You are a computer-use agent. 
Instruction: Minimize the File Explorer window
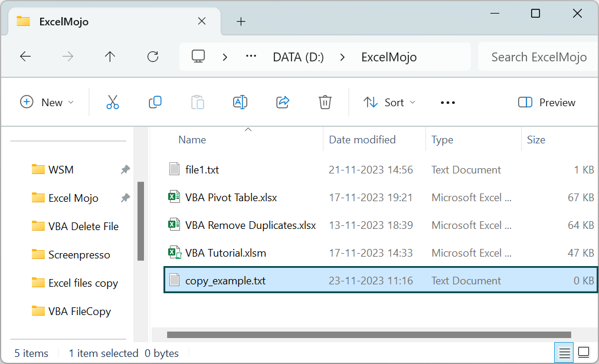click(x=495, y=14)
